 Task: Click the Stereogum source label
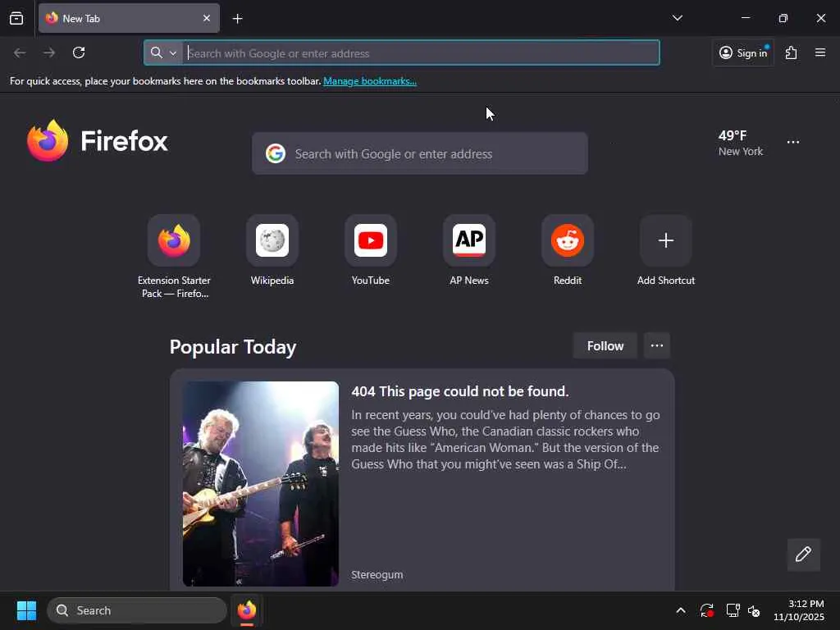point(377,574)
